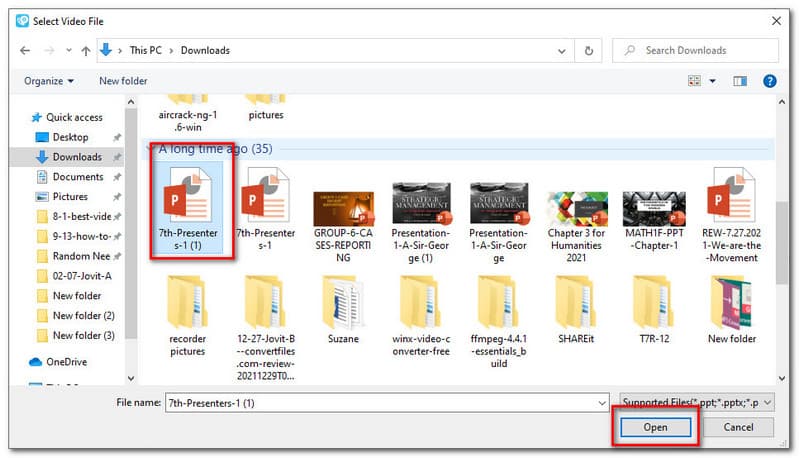Expand the File name history dropdown
This screenshot has width=800, height=458.
[x=599, y=400]
